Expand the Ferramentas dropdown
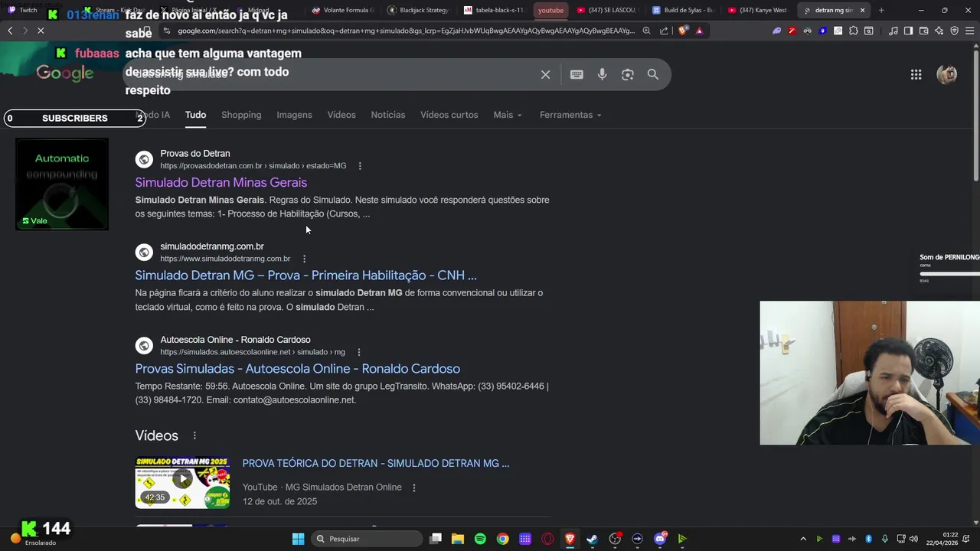 pyautogui.click(x=570, y=115)
